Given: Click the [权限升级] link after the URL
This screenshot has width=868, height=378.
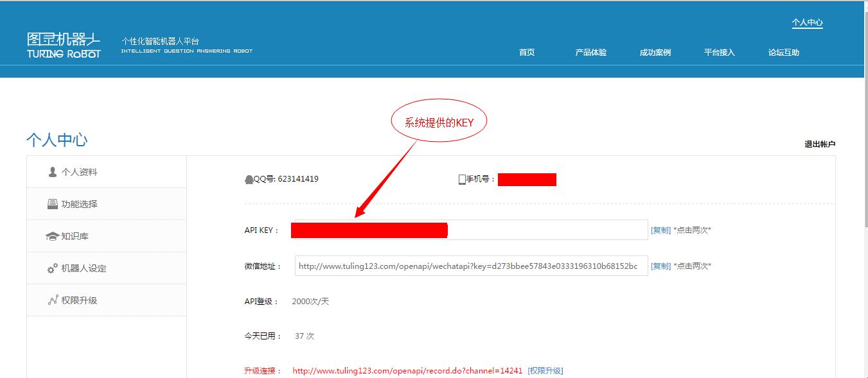Looking at the screenshot, I should click(x=545, y=371).
